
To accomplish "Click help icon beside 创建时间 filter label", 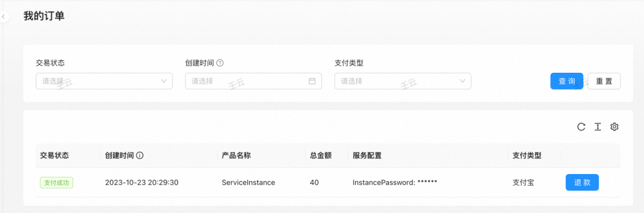I will click(220, 63).
